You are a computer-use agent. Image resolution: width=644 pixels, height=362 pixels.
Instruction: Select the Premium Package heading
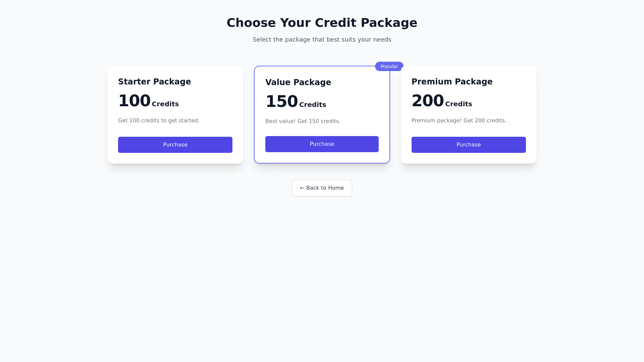click(x=452, y=82)
